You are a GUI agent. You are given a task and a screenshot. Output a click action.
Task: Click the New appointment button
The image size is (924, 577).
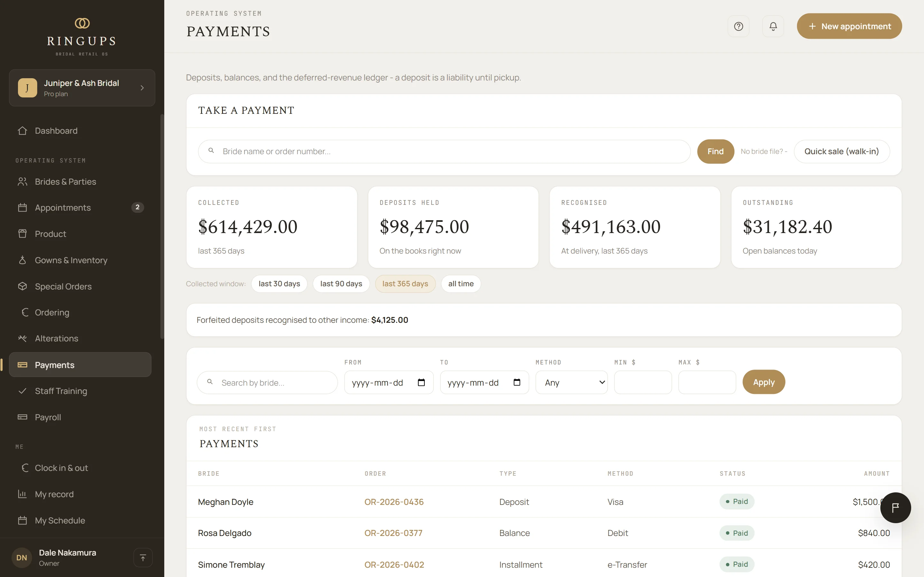coord(849,26)
